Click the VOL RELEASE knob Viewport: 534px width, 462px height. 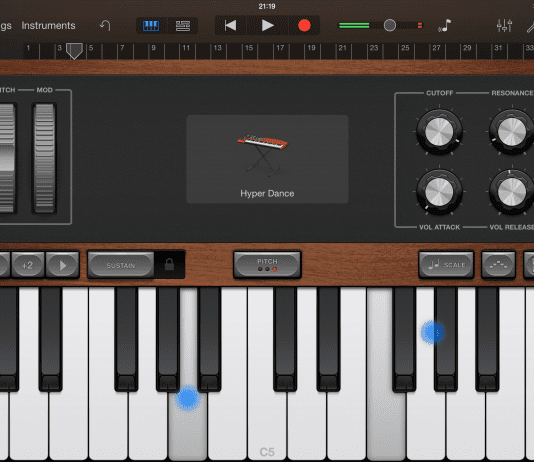click(512, 192)
